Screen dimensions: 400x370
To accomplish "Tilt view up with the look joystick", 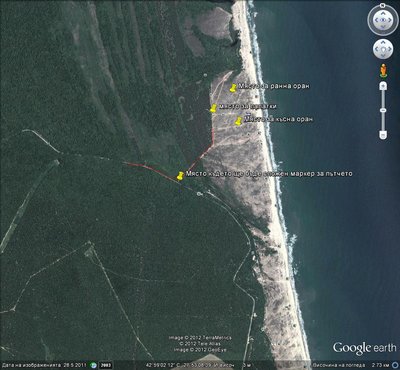I will pyautogui.click(x=383, y=13).
